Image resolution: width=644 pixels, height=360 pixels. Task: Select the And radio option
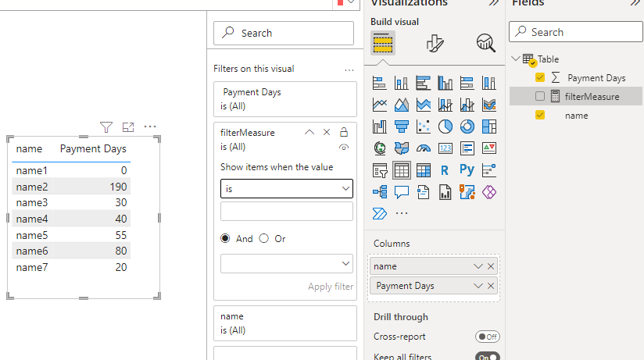(x=225, y=238)
